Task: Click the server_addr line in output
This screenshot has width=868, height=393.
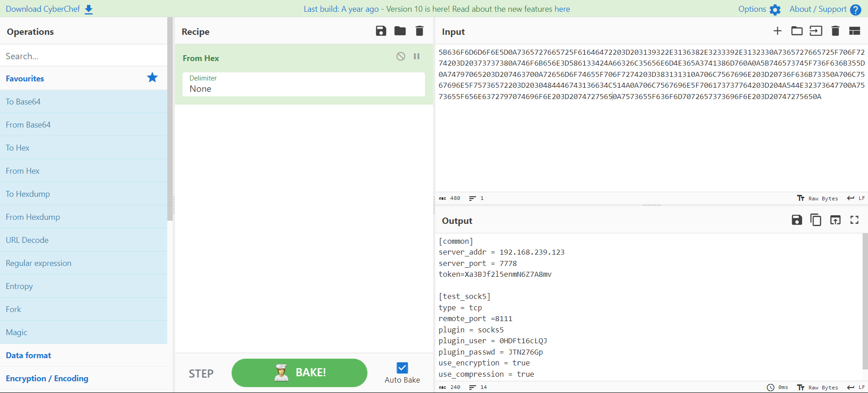Action: coord(501,252)
